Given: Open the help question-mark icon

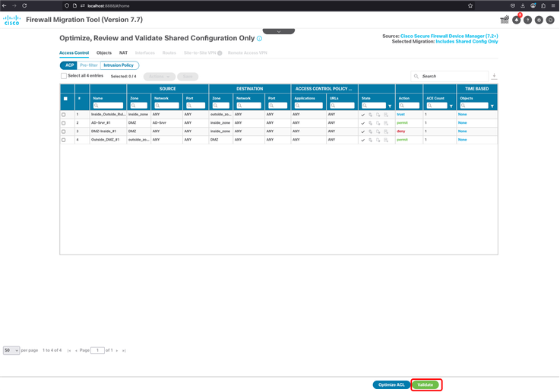Looking at the screenshot, I should tap(527, 20).
